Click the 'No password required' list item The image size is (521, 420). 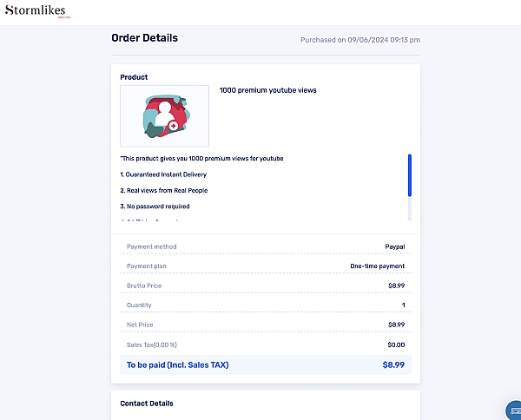(155, 207)
